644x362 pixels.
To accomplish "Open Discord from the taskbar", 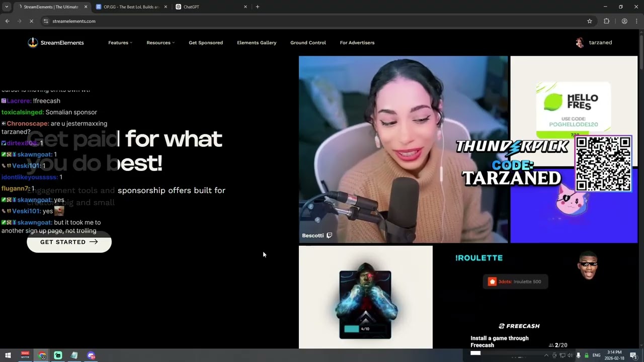I will click(91, 355).
